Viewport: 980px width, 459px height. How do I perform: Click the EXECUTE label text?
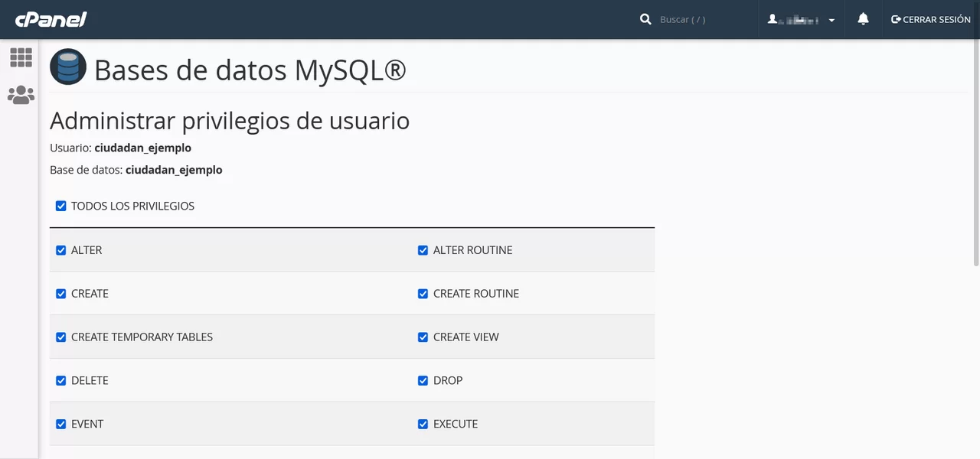click(x=455, y=425)
